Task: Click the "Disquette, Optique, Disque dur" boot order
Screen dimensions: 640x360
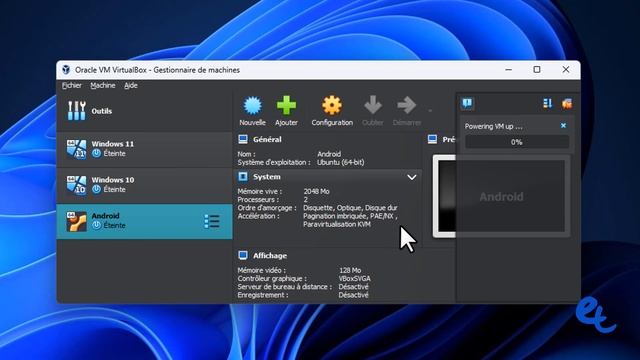Action: pyautogui.click(x=350, y=208)
